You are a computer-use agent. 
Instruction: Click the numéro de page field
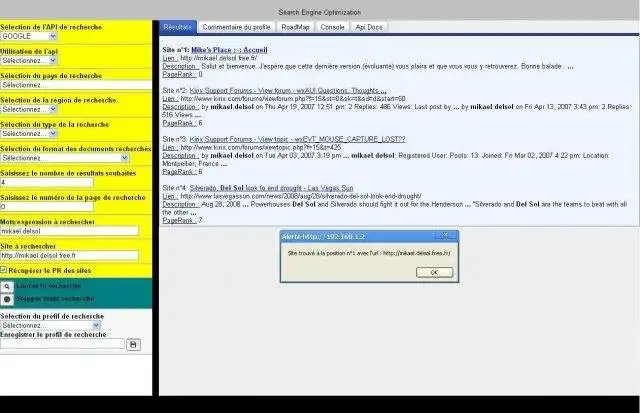coord(47,207)
